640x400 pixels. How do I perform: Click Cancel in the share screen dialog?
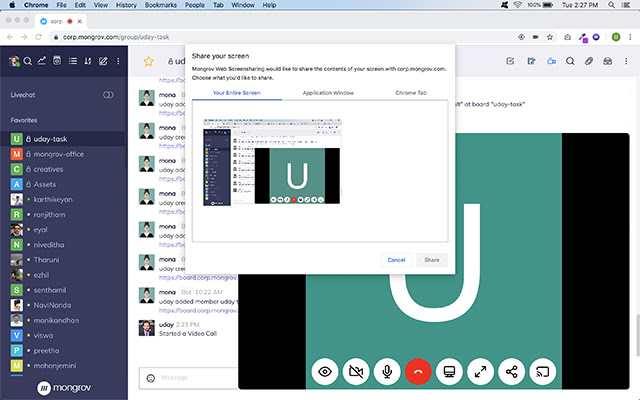[396, 260]
